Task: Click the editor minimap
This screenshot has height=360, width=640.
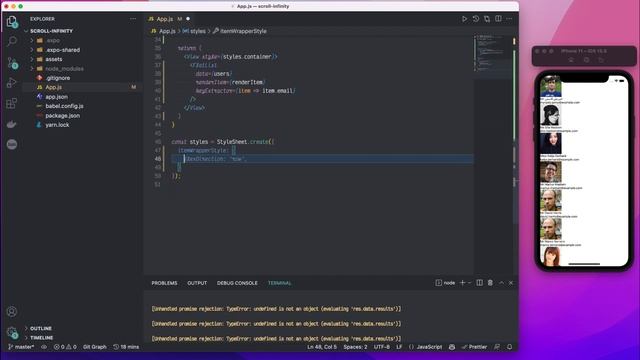Action: point(492,53)
